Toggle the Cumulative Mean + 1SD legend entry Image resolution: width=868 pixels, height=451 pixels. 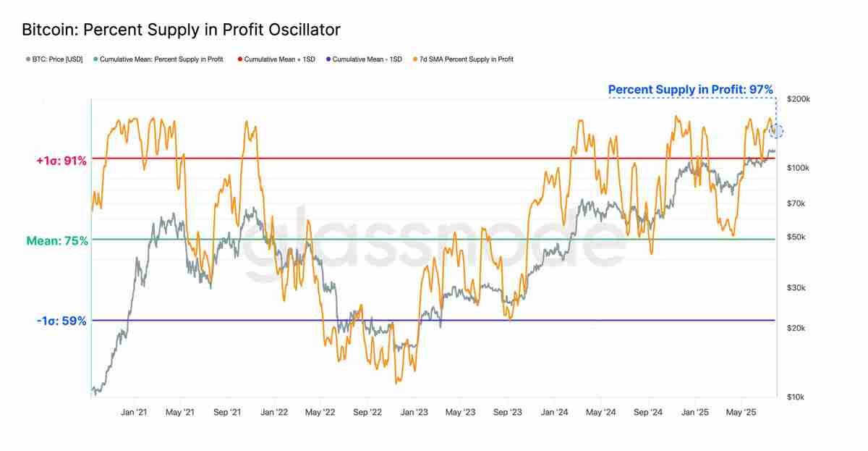pyautogui.click(x=276, y=59)
